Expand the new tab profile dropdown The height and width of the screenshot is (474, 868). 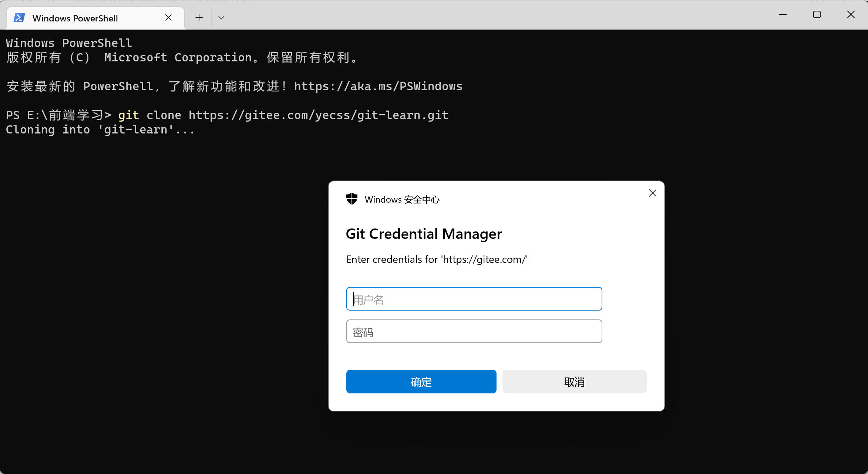coord(221,18)
